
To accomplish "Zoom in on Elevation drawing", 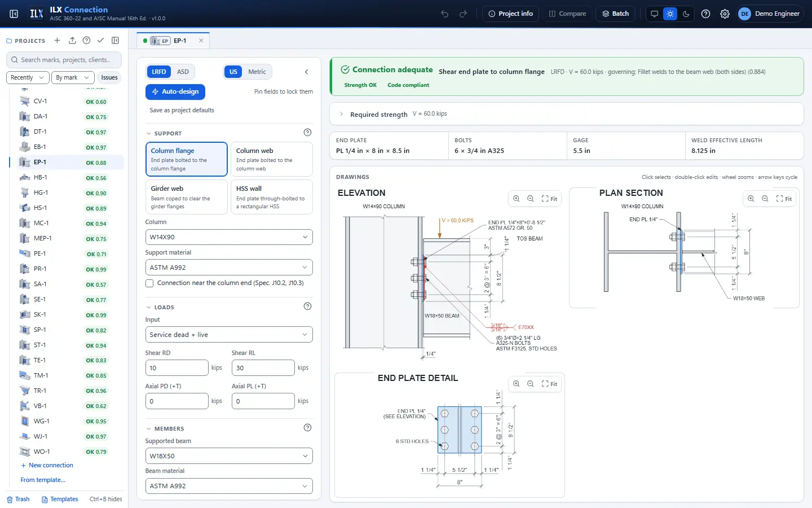I will point(517,199).
